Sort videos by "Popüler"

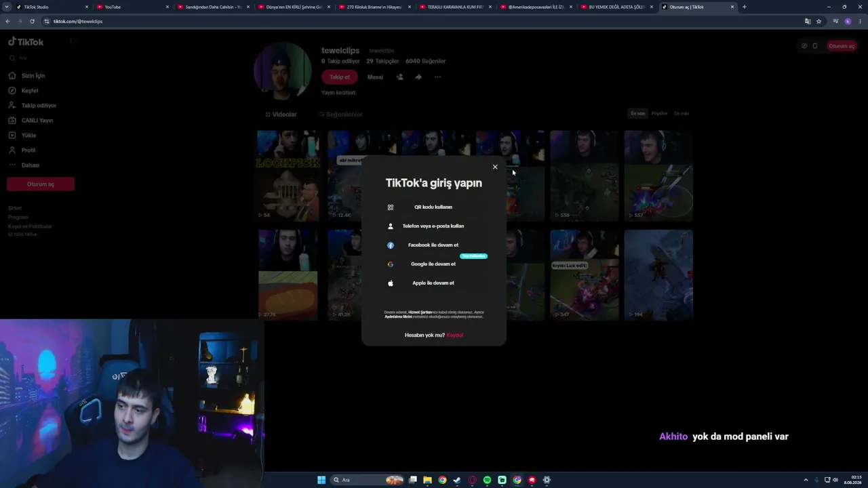point(660,114)
